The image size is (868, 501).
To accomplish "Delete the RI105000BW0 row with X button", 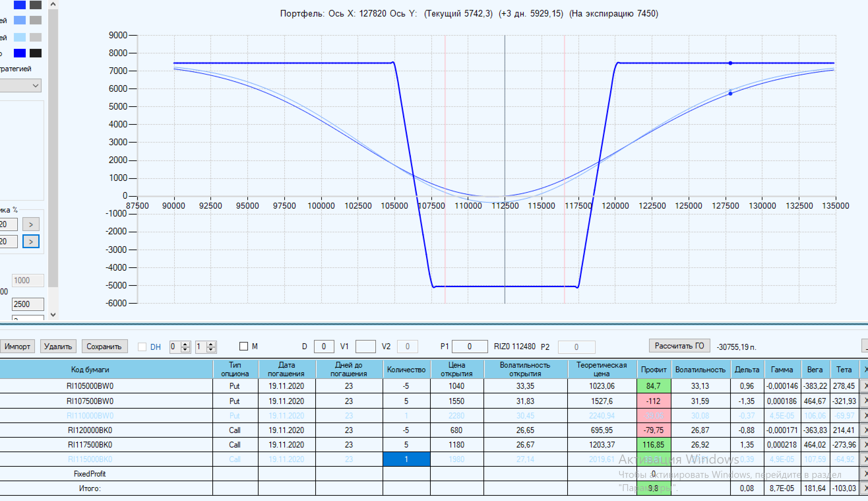I will pos(865,386).
